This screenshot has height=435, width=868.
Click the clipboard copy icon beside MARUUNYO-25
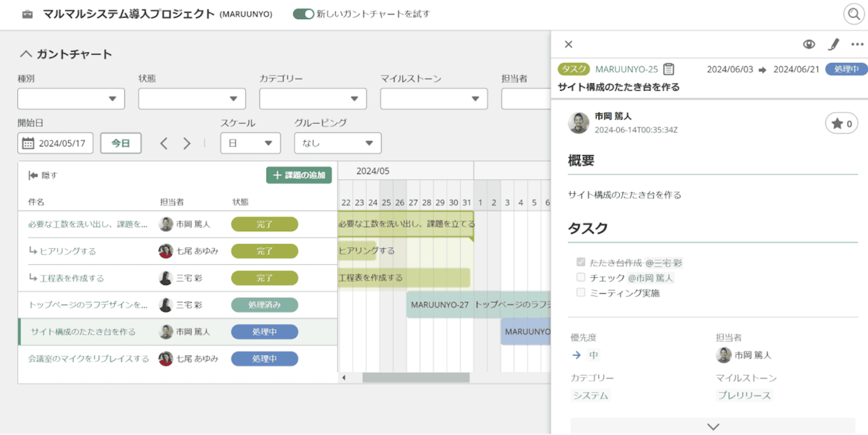point(669,70)
